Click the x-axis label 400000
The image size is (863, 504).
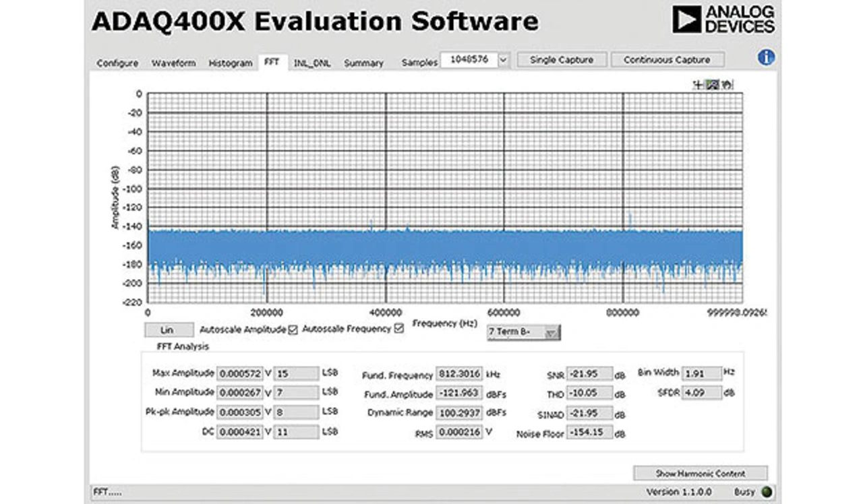[x=386, y=313]
